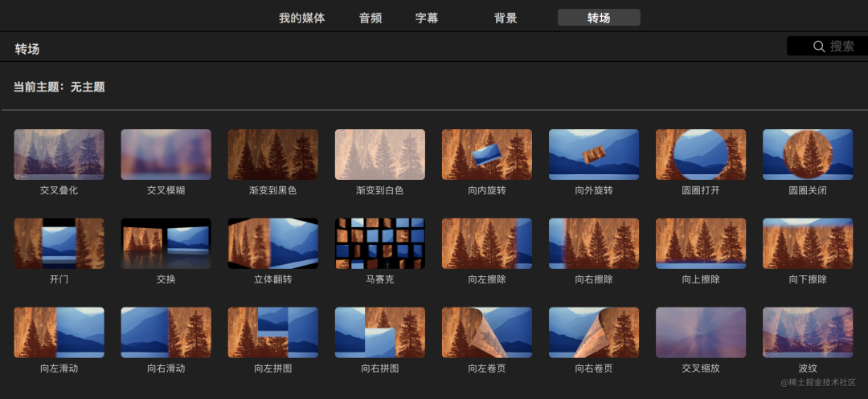The height and width of the screenshot is (399, 868).
Task: Select the 向内旋转 transition thumbnail
Action: coord(486,154)
